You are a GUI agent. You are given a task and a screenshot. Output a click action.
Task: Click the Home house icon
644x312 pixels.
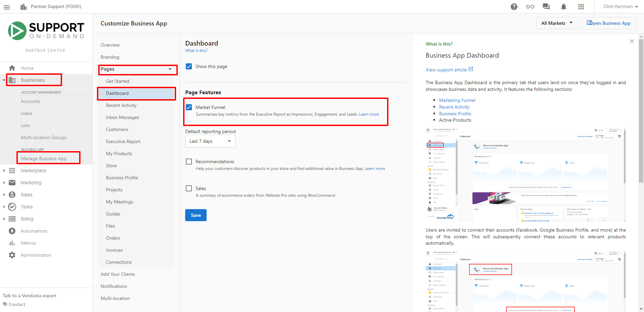pyautogui.click(x=12, y=68)
